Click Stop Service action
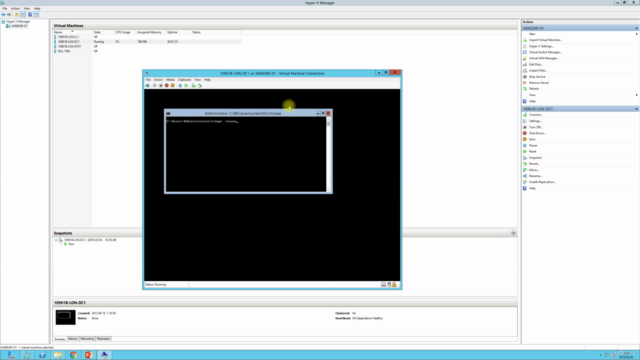This screenshot has width=640, height=360. click(537, 77)
